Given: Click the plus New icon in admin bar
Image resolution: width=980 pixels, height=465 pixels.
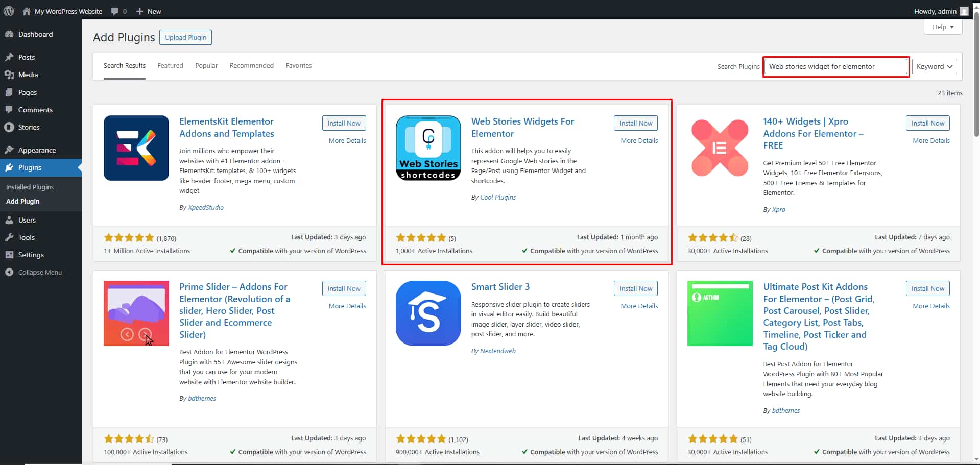Looking at the screenshot, I should tap(139, 11).
